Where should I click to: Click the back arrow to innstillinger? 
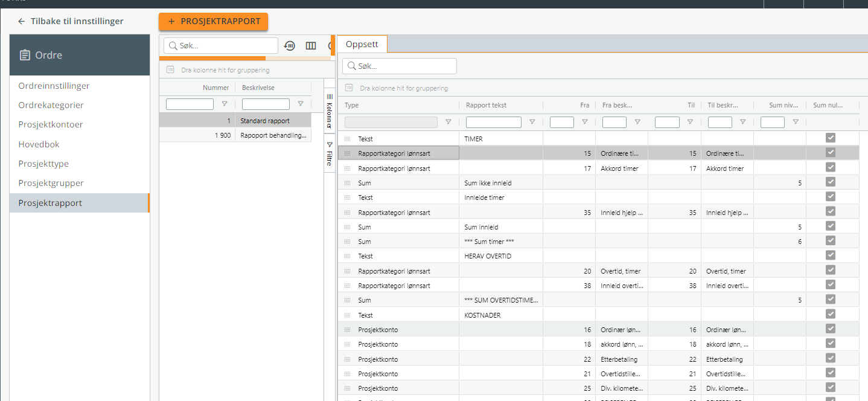click(x=22, y=21)
